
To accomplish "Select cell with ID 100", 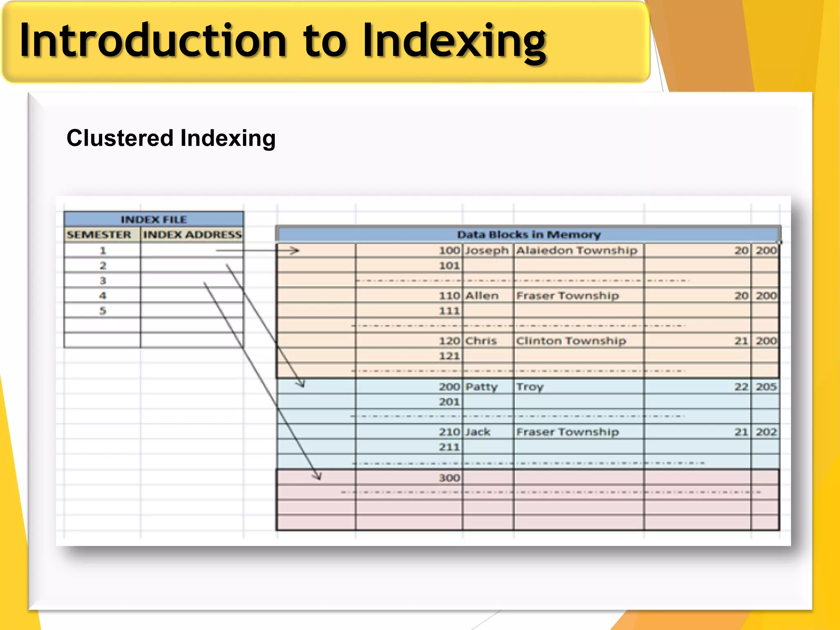I will (x=409, y=250).
